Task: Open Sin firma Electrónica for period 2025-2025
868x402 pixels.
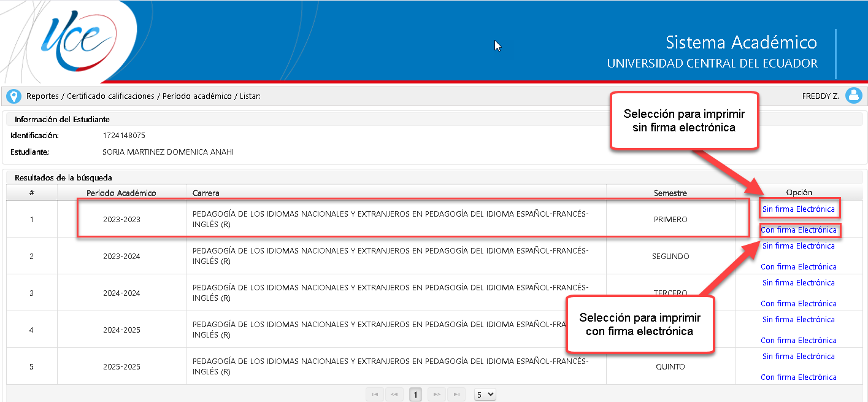Action: click(798, 357)
